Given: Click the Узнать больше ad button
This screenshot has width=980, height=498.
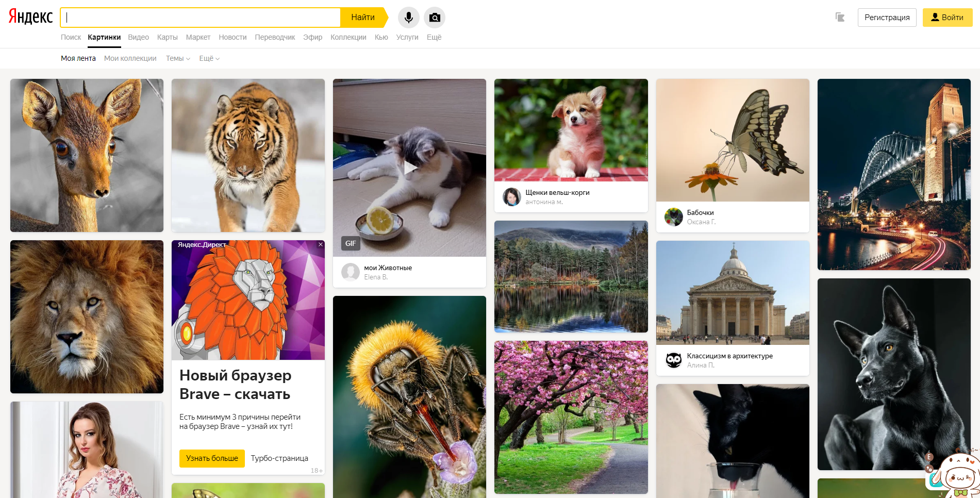Looking at the screenshot, I should (x=212, y=458).
